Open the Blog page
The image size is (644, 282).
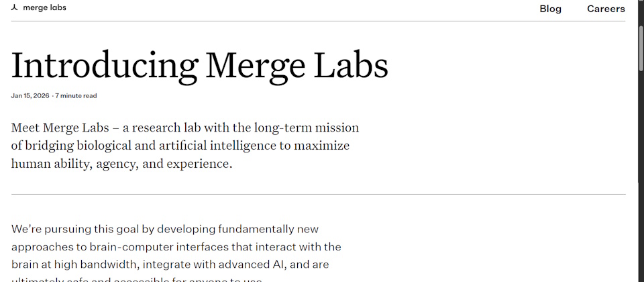coord(550,9)
